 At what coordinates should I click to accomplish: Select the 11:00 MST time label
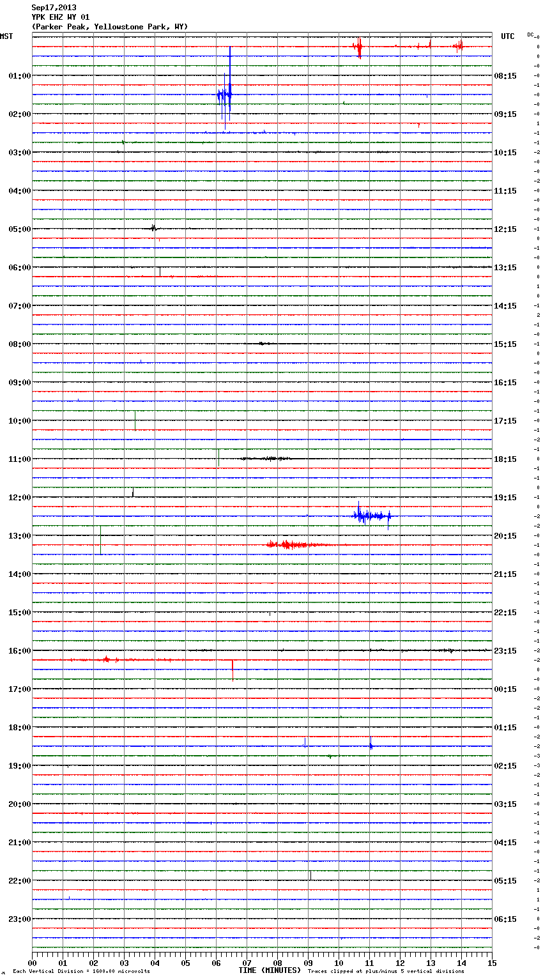coord(20,459)
